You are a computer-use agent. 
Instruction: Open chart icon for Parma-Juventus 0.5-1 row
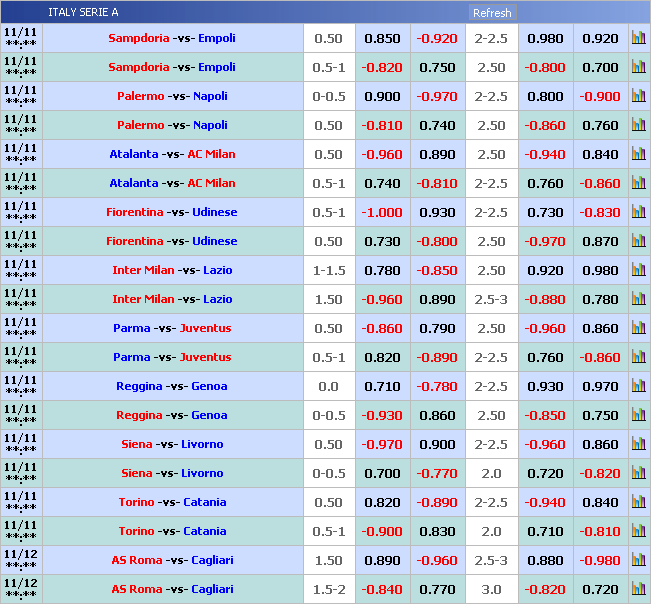click(x=638, y=357)
